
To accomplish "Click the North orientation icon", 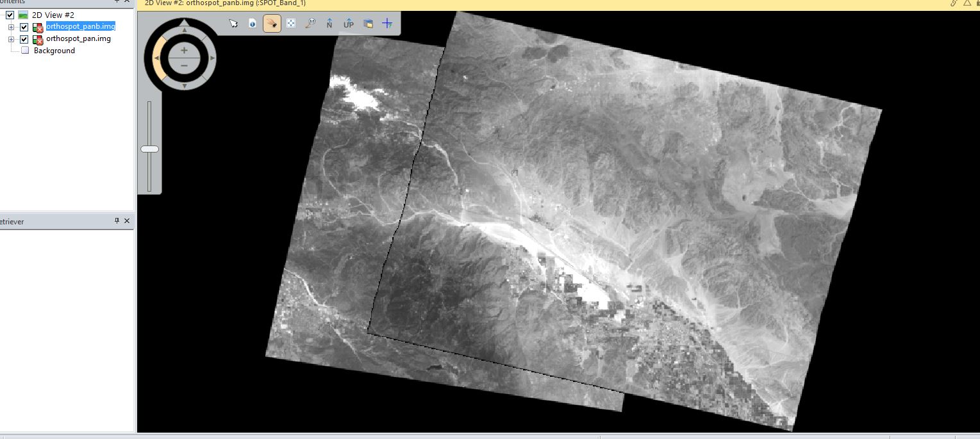I will (x=329, y=22).
